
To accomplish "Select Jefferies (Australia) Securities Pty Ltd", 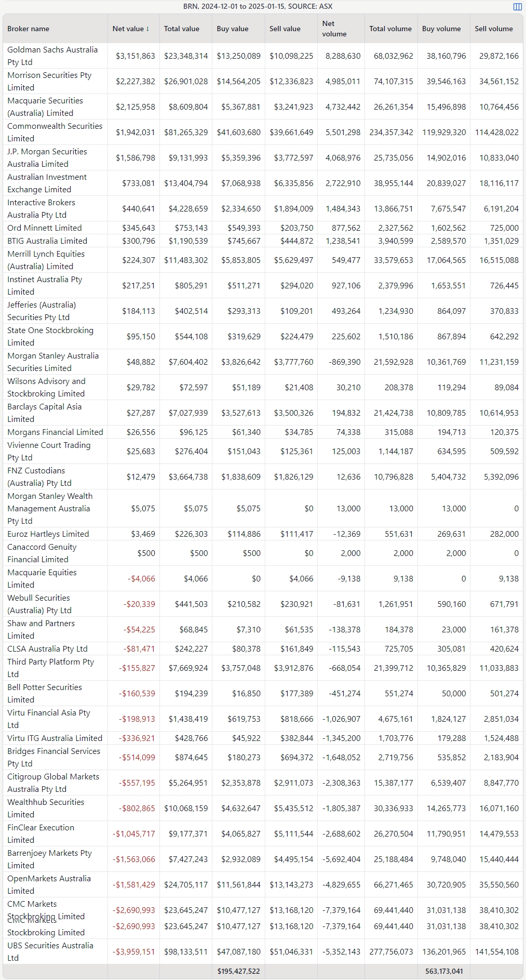I will pos(42,311).
